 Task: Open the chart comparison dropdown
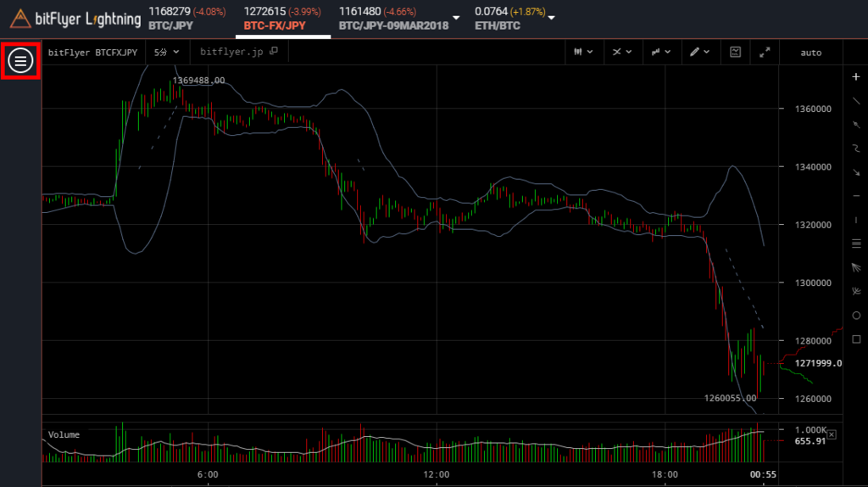[660, 52]
